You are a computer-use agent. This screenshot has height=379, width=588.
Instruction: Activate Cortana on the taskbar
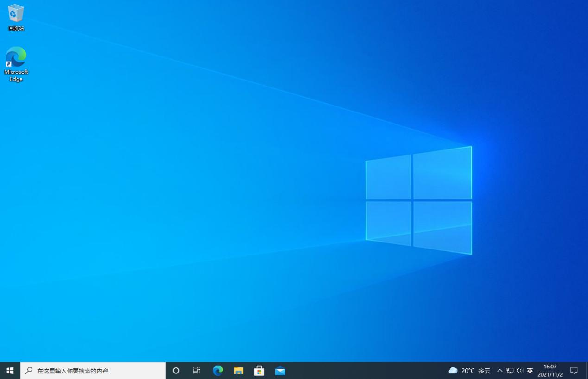(175, 370)
